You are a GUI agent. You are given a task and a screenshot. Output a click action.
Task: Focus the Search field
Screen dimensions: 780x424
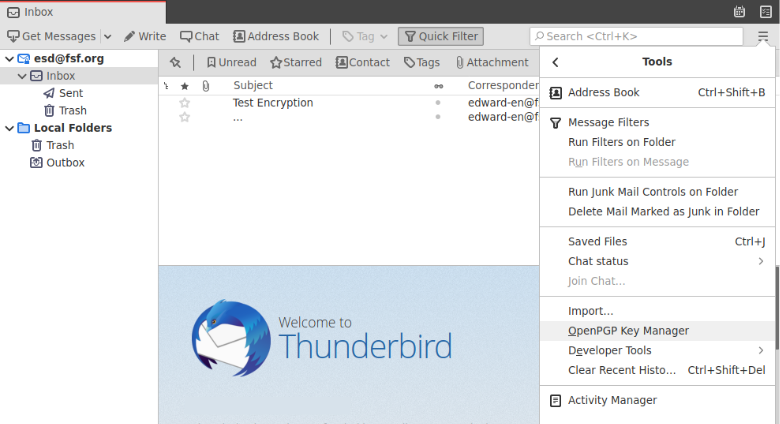click(x=636, y=36)
